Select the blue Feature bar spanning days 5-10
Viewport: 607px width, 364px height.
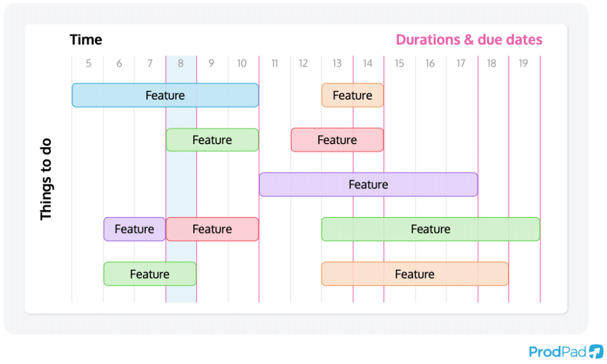click(x=165, y=95)
